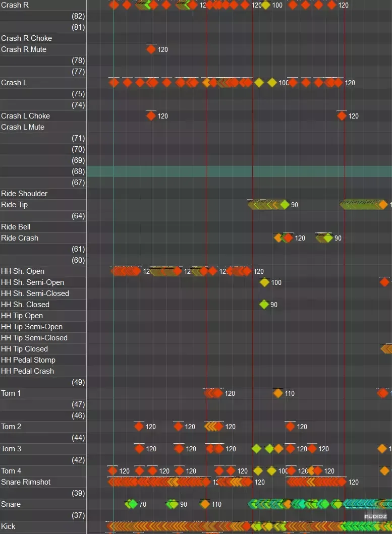
Task: Select the Crash L drum lane label
Action: coord(14,83)
